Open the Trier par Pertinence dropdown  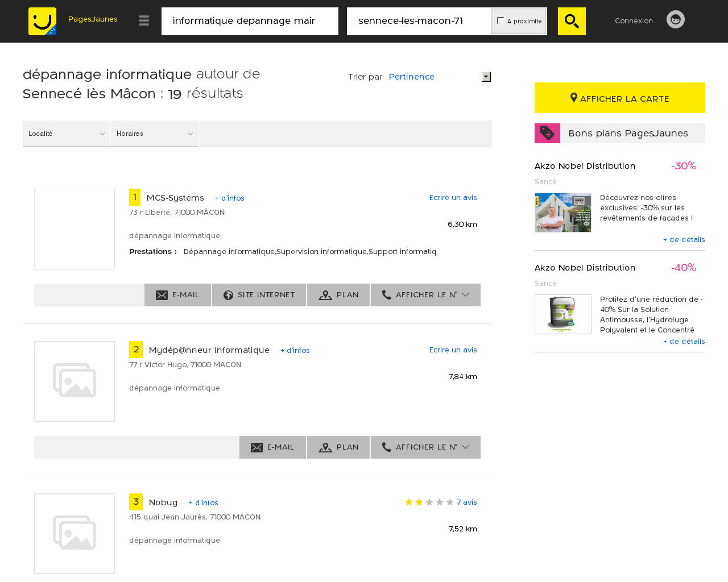point(440,77)
